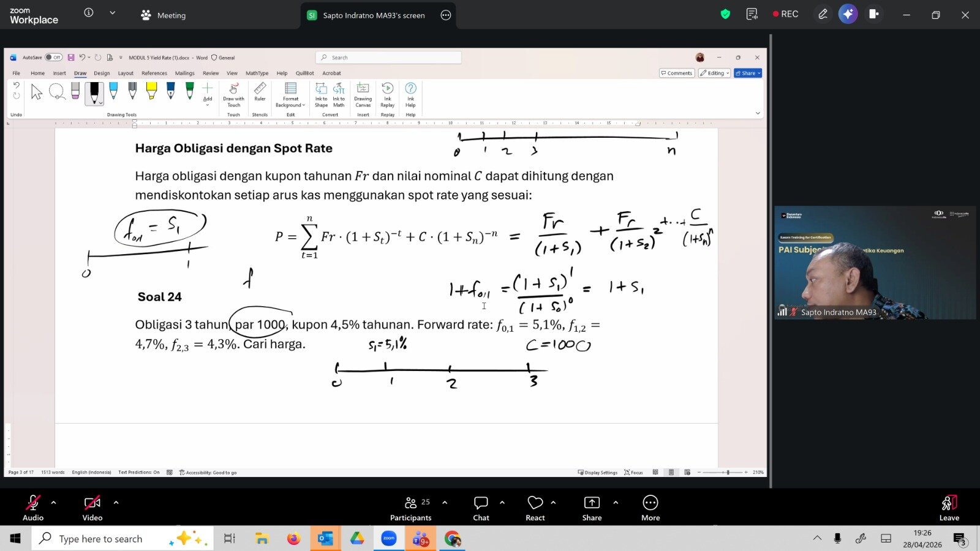Open Zoom AI Companion sparkle icon
The image size is (980, 551).
pos(848,14)
